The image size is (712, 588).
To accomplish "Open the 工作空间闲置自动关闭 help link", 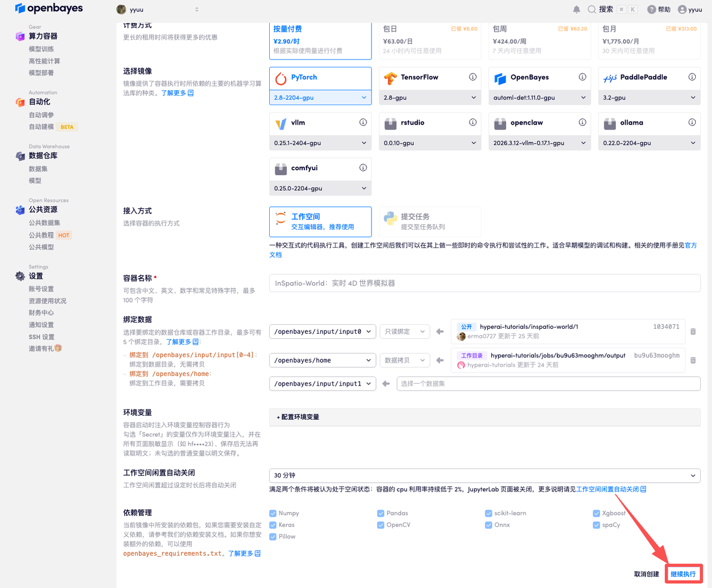I will [611, 490].
